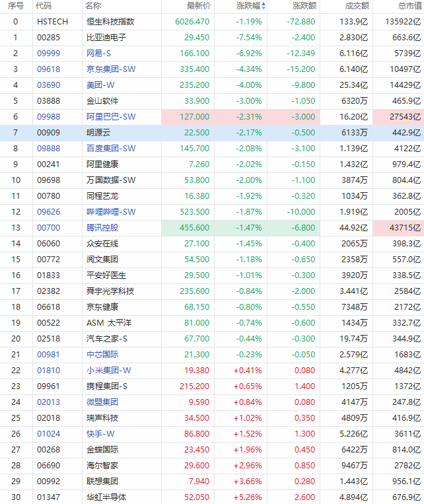
Task: Click the 代码 column header
Action: [x=44, y=6]
